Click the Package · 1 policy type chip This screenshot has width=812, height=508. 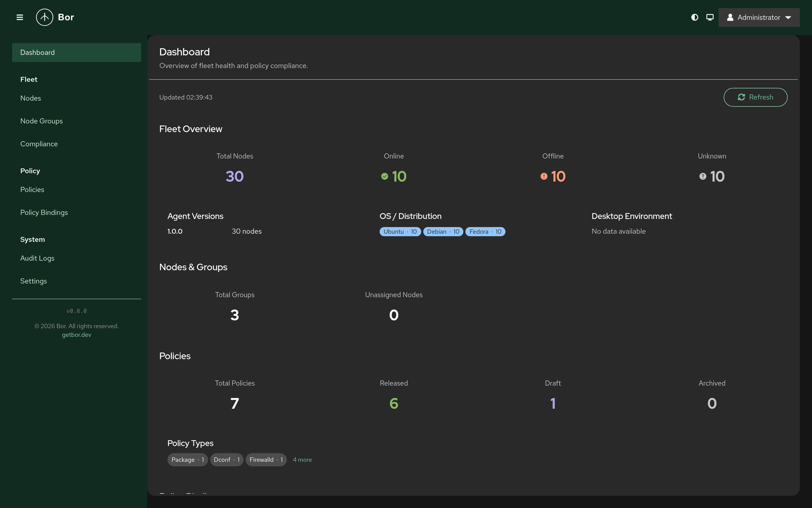pos(188,460)
